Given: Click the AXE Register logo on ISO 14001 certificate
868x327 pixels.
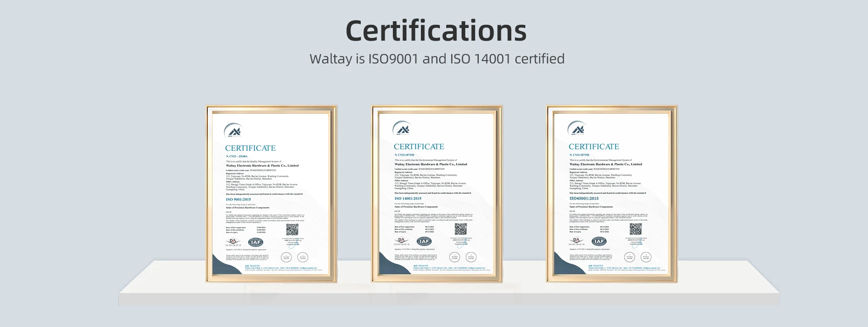Looking at the screenshot, I should tap(402, 128).
